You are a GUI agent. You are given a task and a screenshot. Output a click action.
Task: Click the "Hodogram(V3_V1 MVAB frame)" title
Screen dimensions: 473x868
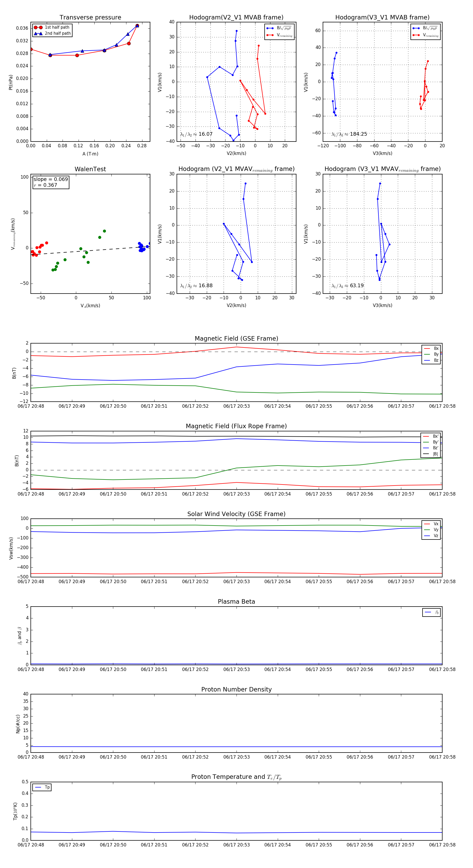point(382,17)
